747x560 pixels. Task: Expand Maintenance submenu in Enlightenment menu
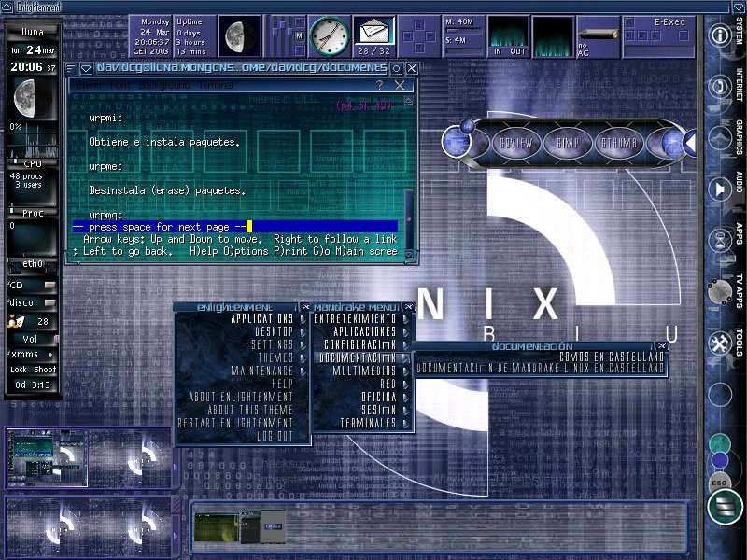point(243,371)
